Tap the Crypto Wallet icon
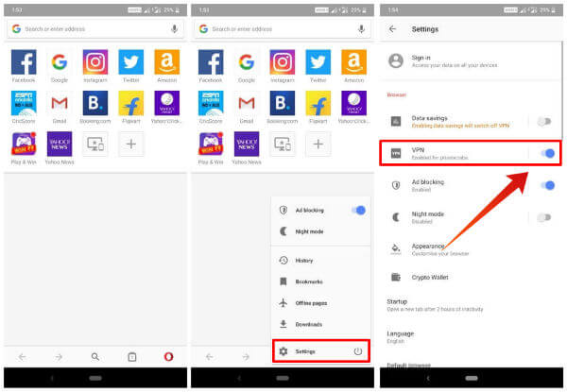Viewport: 567px width, 392px height. (396, 277)
